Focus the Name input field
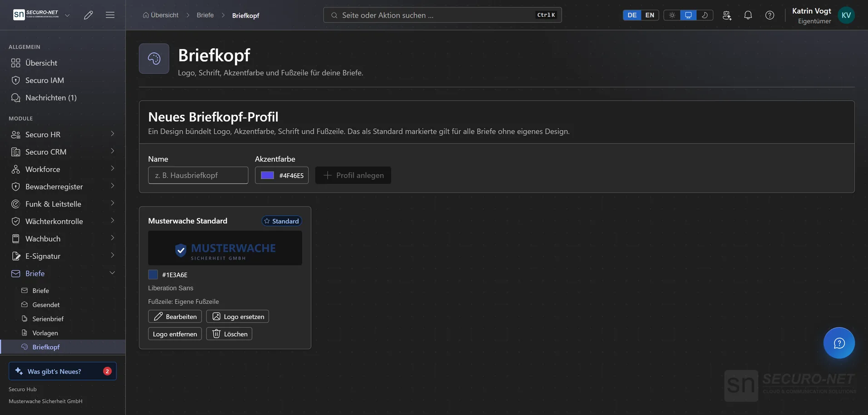 198,175
